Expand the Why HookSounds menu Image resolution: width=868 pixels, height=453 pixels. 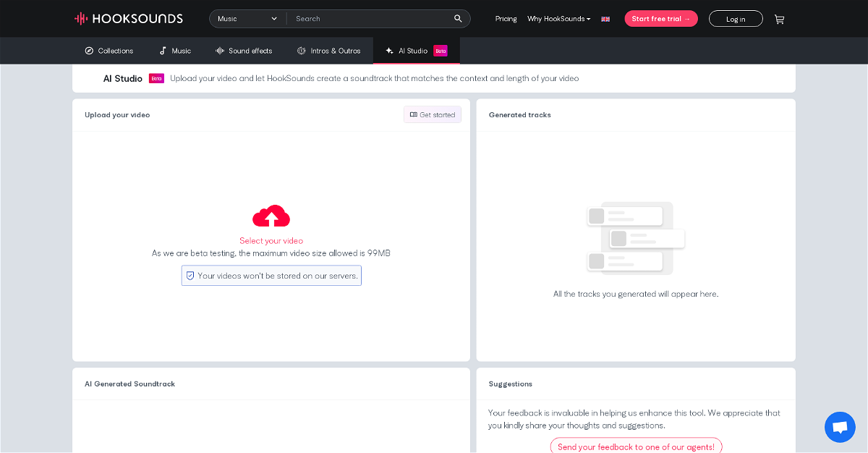pyautogui.click(x=558, y=19)
